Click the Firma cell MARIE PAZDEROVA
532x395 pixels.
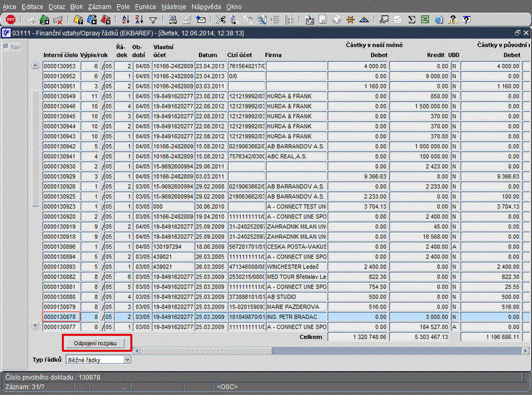click(296, 307)
